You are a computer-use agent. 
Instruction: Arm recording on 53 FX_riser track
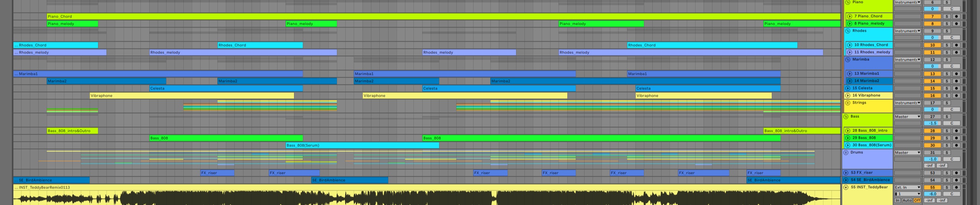[956, 173]
